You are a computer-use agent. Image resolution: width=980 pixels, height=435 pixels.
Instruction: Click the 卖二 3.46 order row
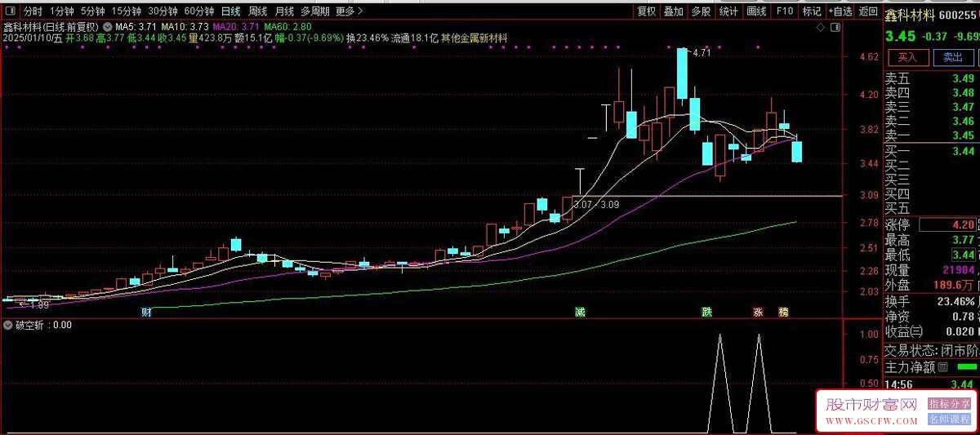[930, 121]
